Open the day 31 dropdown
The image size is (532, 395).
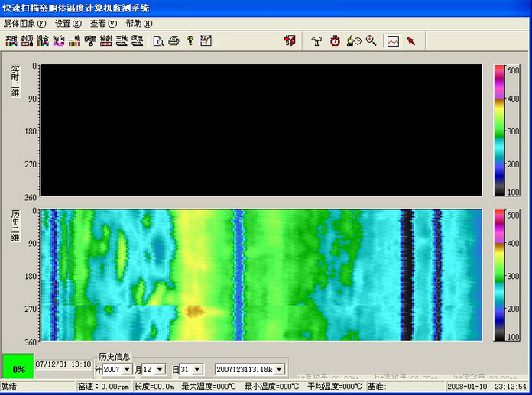[x=197, y=369]
